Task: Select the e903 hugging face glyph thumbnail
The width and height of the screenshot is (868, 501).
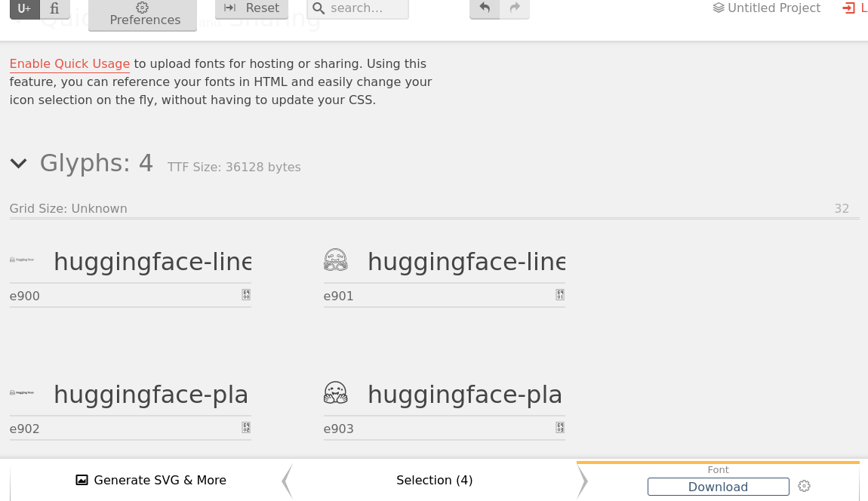Action: 336,393
